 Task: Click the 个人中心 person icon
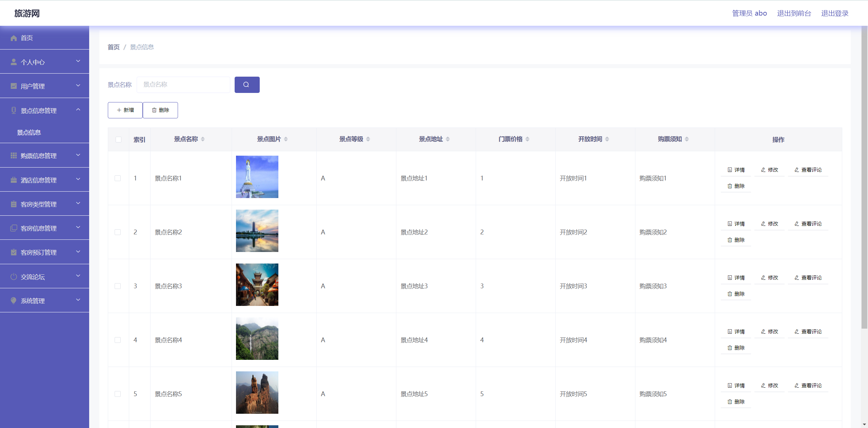[14, 61]
